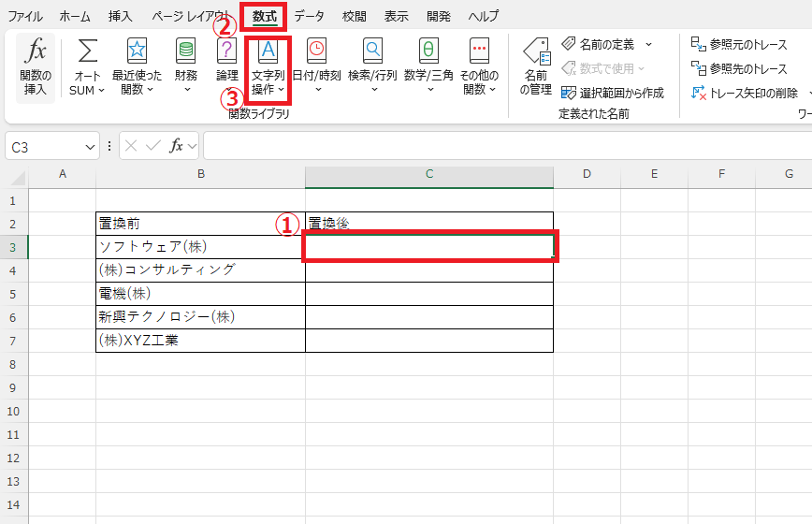Open the Date/Time (日付/時刻) functions icon
This screenshot has height=524, width=812.
316,51
